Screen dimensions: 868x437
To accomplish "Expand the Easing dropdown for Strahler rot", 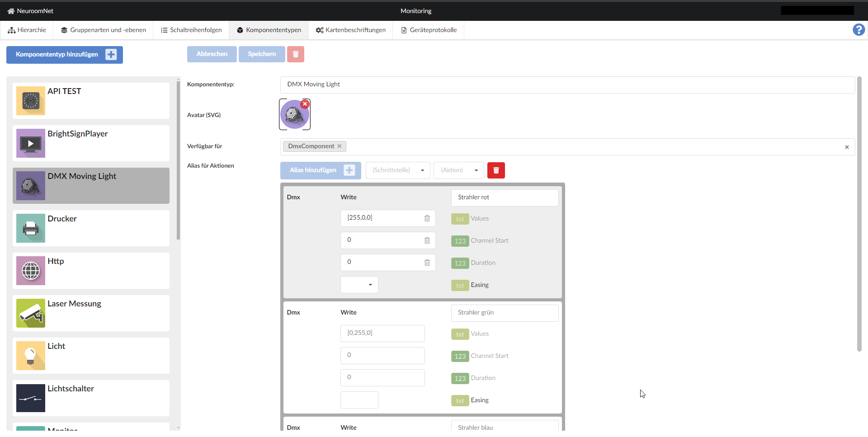I will (359, 285).
